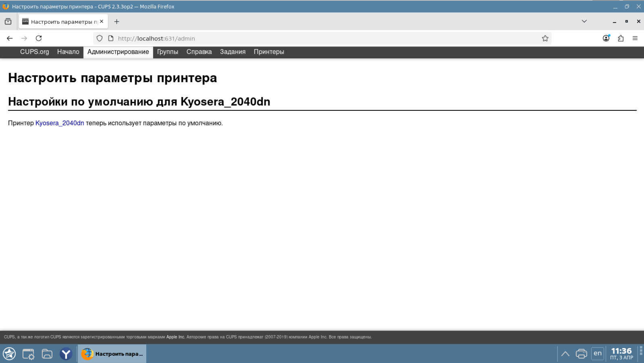Screen dimensions: 644x363
Task: Open the Принтеры menu item
Action: click(x=269, y=52)
